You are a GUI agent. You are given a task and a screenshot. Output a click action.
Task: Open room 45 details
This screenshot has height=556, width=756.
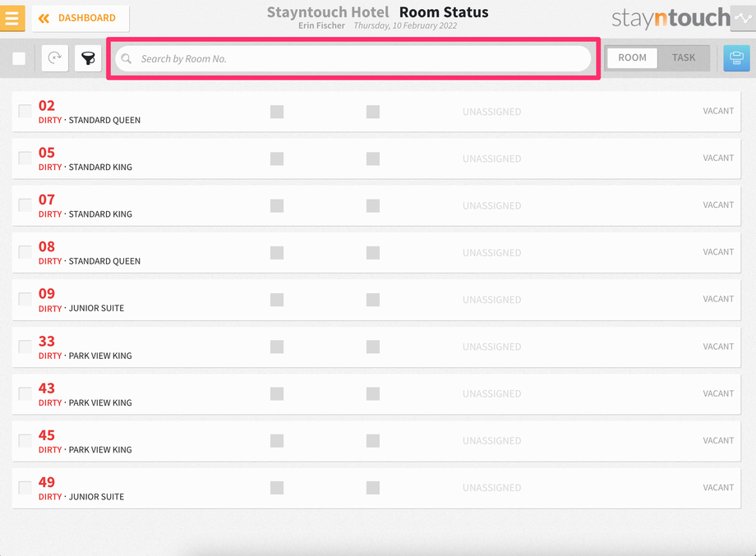tap(376, 441)
